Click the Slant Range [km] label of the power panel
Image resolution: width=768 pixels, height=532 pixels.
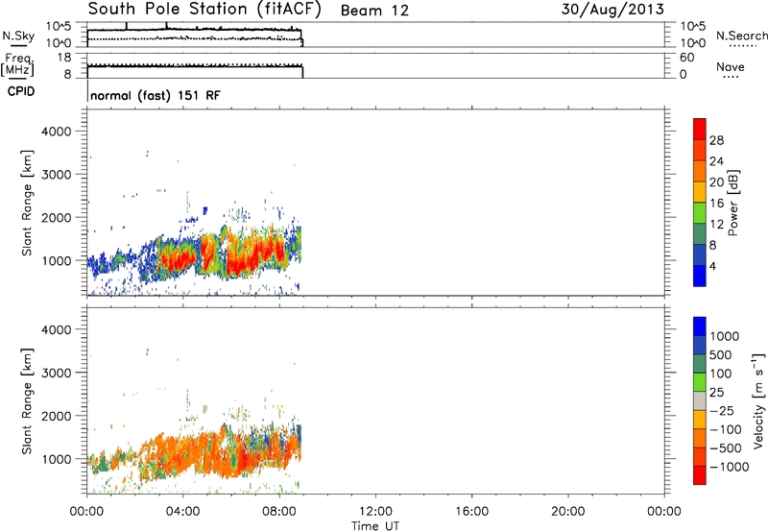(27, 203)
